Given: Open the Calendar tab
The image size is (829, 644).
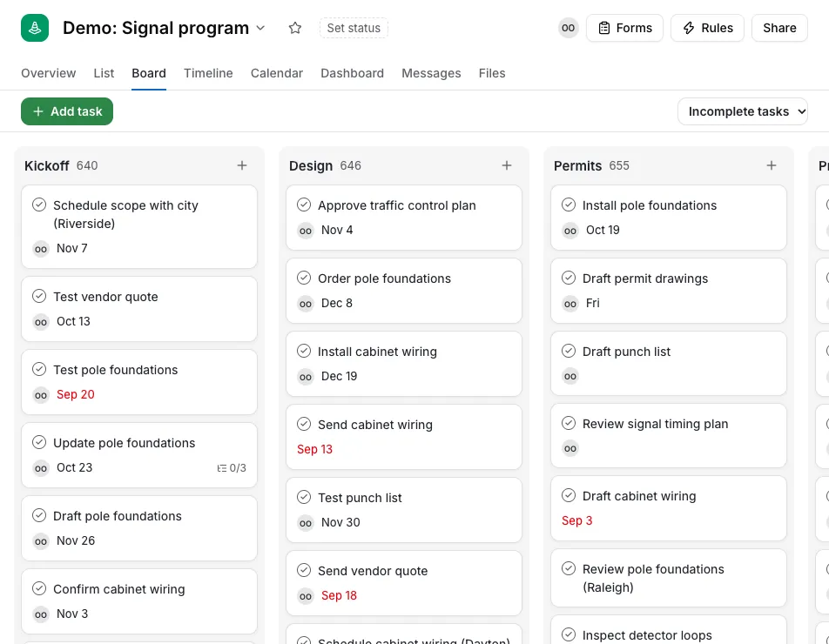Looking at the screenshot, I should click(x=277, y=73).
